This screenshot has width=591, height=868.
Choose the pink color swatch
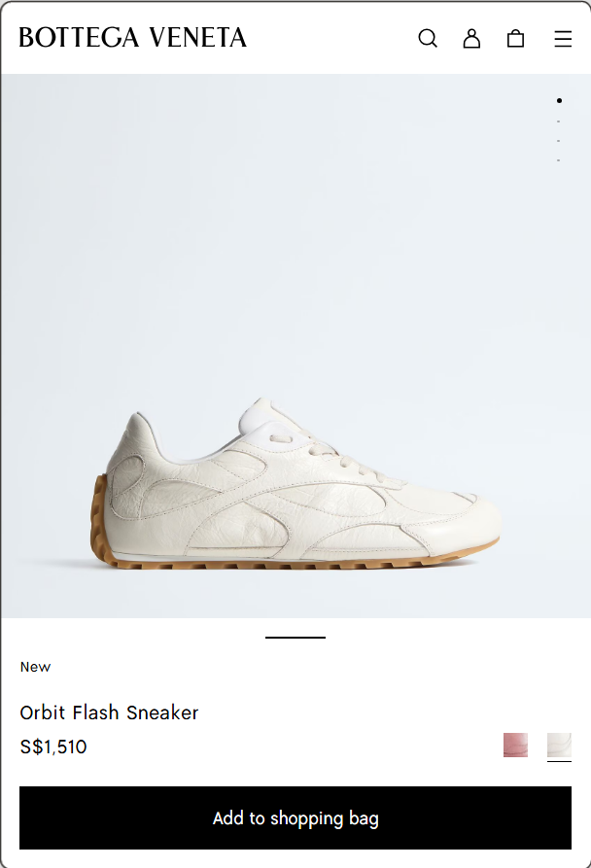(515, 745)
